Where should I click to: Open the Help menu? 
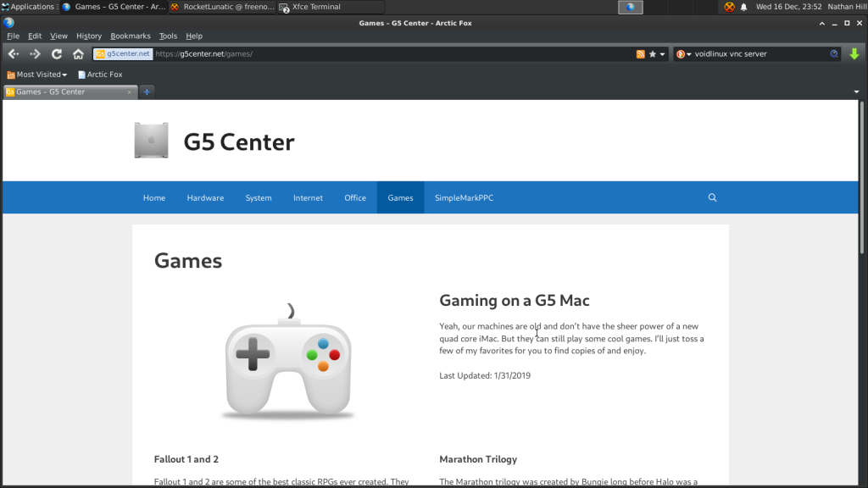194,36
